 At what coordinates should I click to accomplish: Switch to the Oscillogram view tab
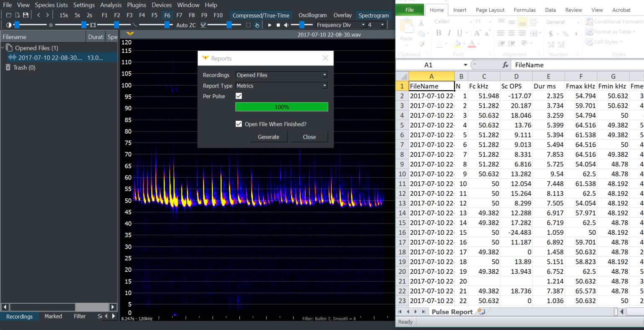tap(312, 15)
